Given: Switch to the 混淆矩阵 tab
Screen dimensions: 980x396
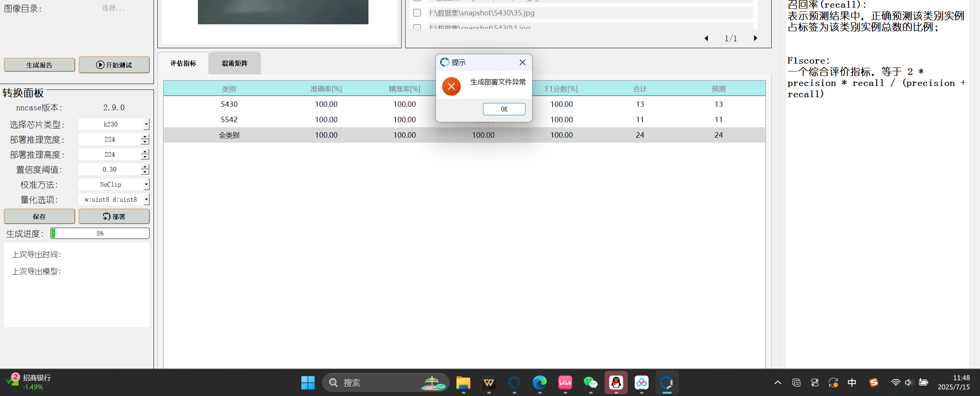Looking at the screenshot, I should 235,63.
